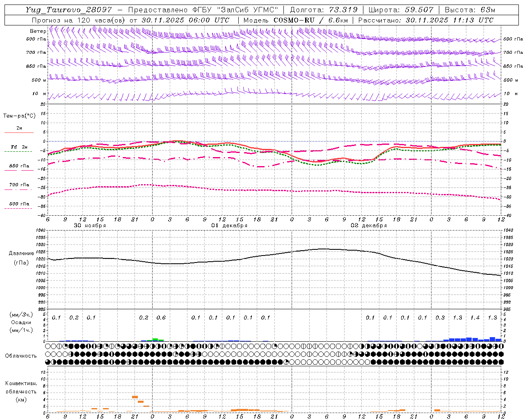Click the station name Yug_Taurovo_28097
This screenshot has height=420, width=525.
click(68, 10)
